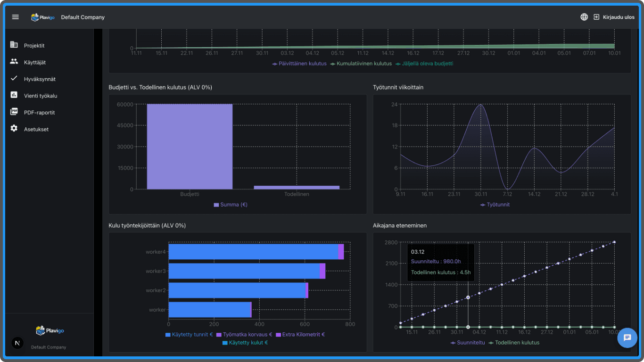Click the Vienti työkalu chart icon
Image resolution: width=644 pixels, height=362 pixels.
coord(14,95)
